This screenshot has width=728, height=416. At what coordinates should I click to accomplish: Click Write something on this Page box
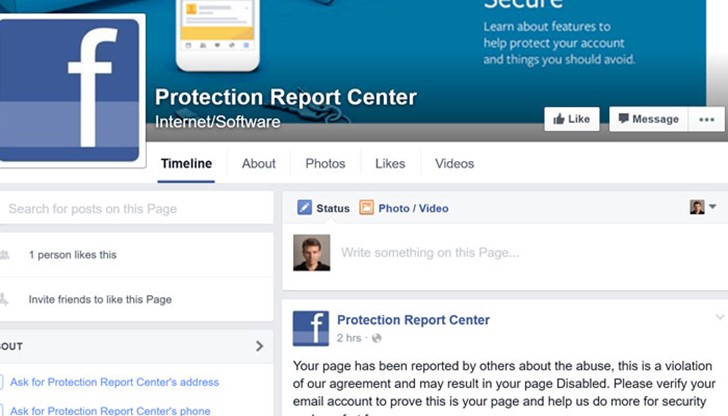tap(500, 253)
